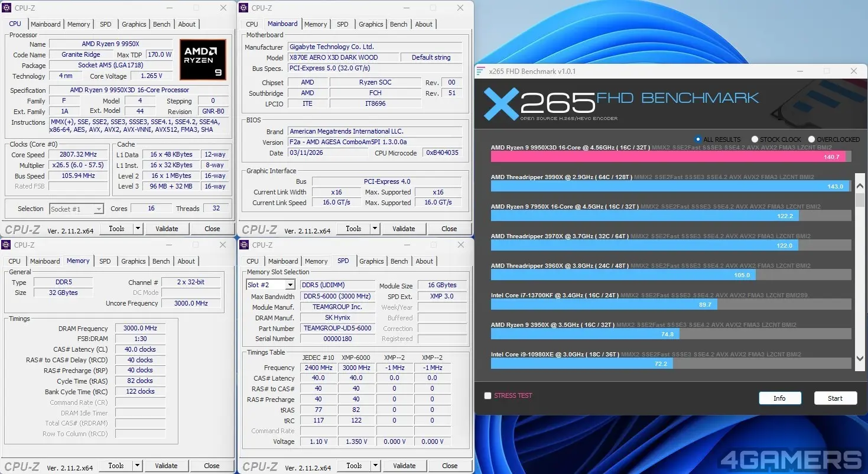Viewport: 868px width, 474px height.
Task: Click the Tools button in the Memory window
Action: 116,466
